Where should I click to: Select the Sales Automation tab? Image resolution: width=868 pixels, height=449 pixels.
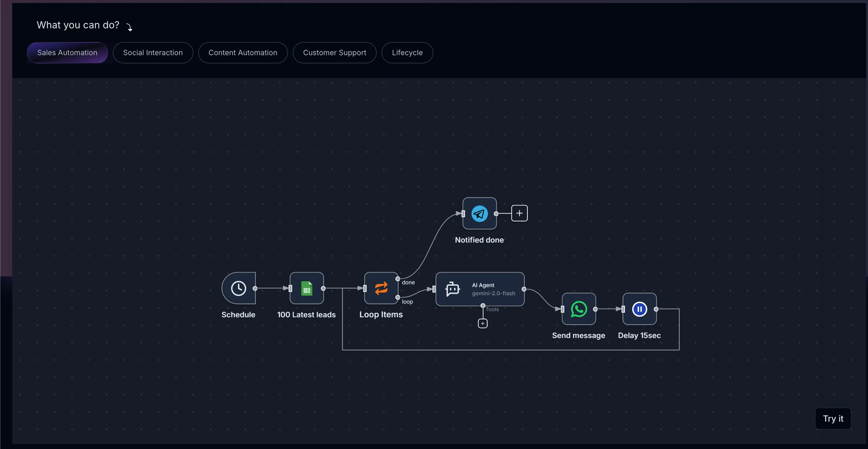click(x=67, y=53)
